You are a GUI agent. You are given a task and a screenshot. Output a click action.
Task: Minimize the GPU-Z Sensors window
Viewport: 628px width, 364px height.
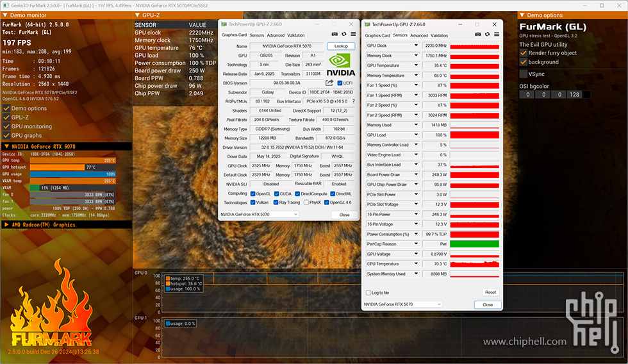click(460, 24)
